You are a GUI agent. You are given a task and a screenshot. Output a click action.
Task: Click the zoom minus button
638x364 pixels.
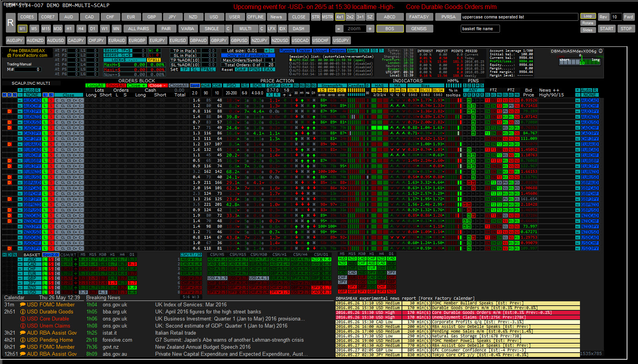tap(339, 29)
